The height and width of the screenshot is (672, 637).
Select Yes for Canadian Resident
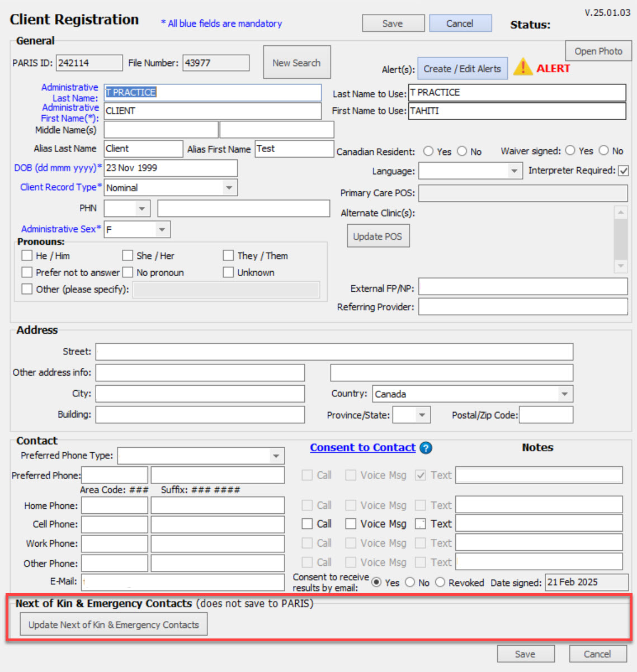point(428,150)
